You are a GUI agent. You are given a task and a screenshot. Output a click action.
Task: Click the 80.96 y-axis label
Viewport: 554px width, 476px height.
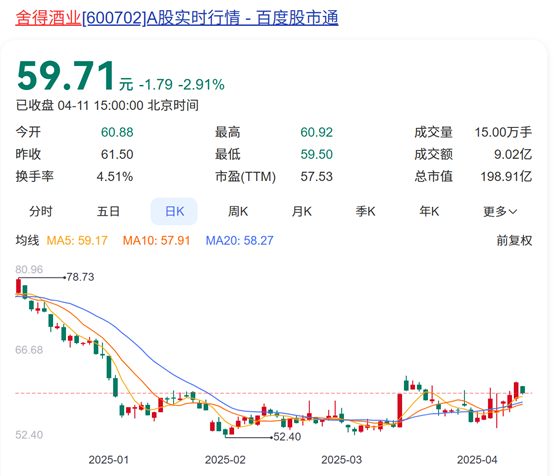pos(29,270)
